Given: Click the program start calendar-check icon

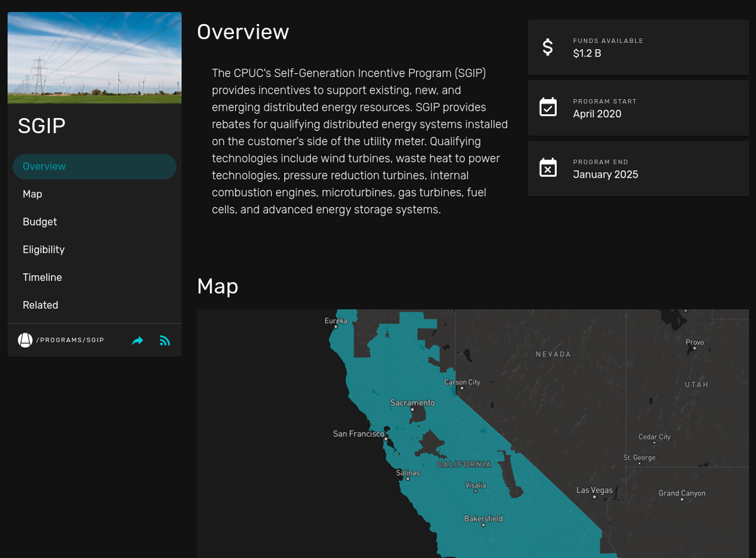Looking at the screenshot, I should point(548,107).
